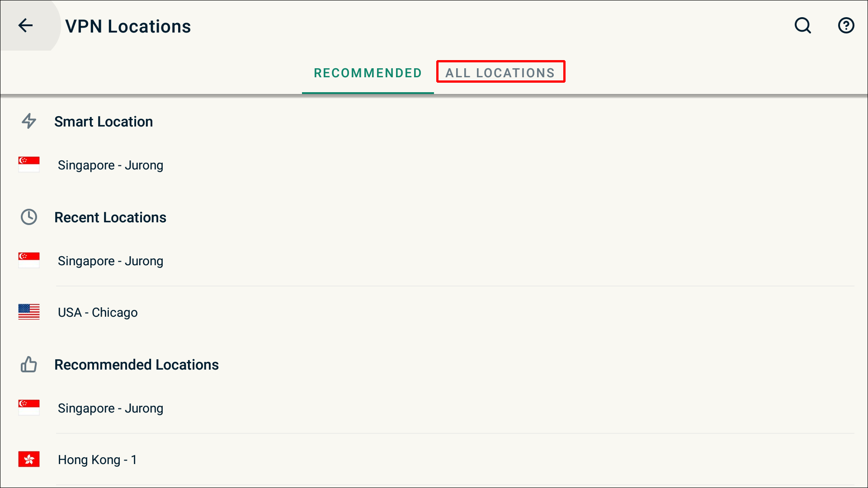Click the Recent Locations clock icon
The image size is (868, 488).
29,217
